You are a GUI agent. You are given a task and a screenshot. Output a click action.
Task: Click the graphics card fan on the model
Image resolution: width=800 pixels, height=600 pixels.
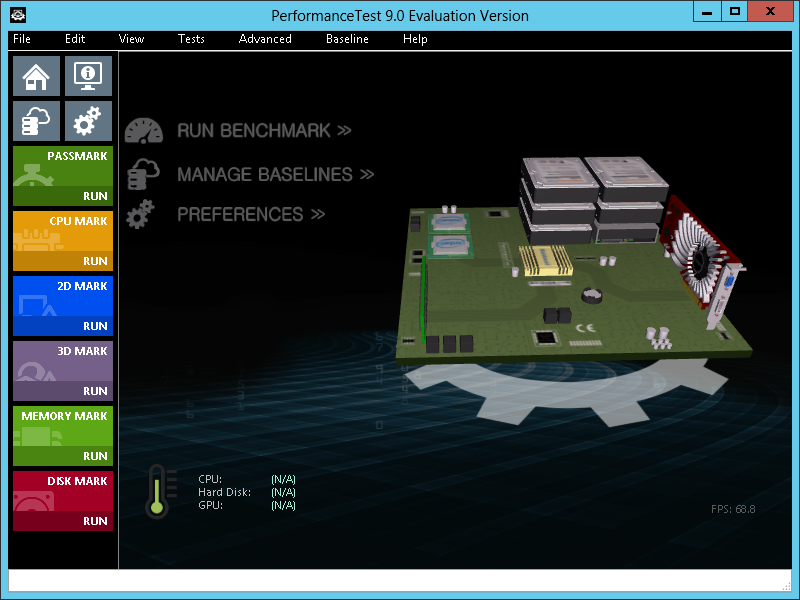click(702, 263)
